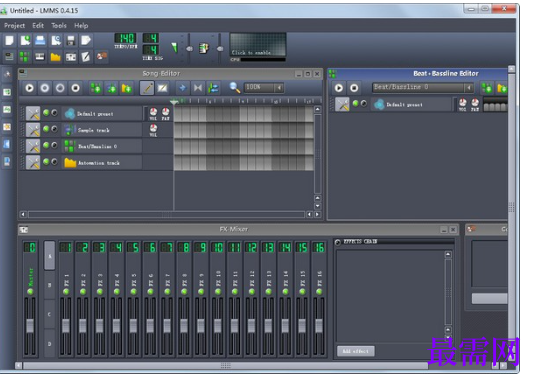Open the My Presets sidebar tab
Image resolution: width=539 pixels, height=383 pixels.
(x=7, y=127)
